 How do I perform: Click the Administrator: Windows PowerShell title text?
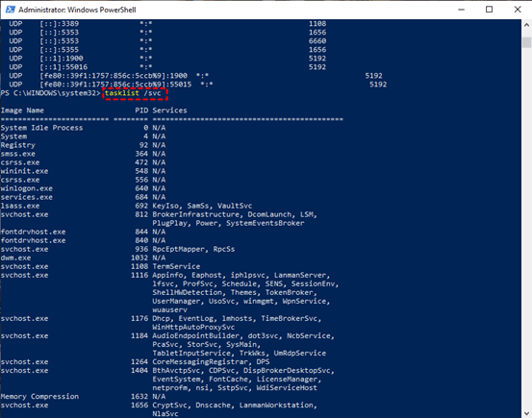77,10
